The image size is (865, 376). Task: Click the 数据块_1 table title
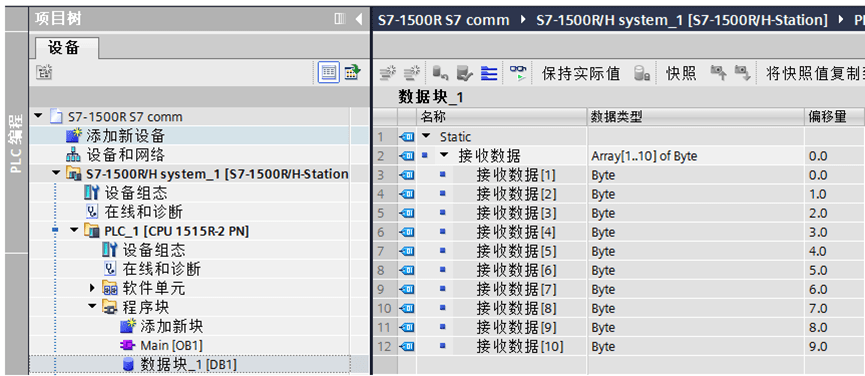pos(430,98)
